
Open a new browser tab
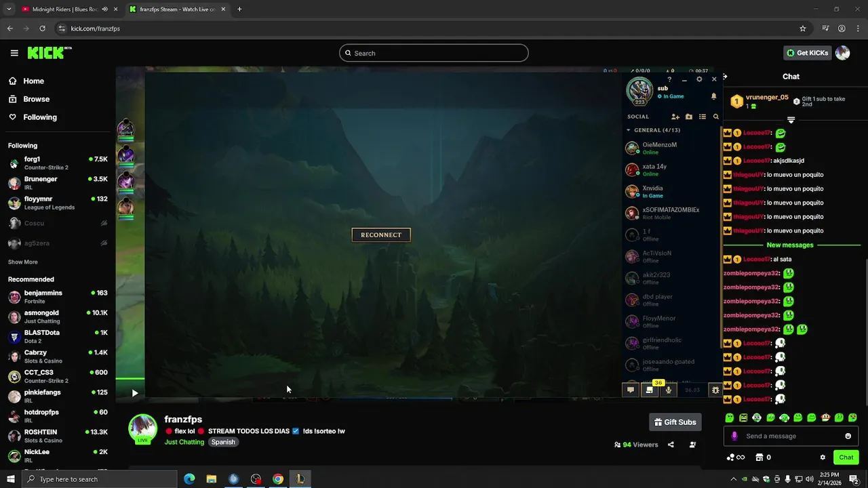pyautogui.click(x=239, y=9)
